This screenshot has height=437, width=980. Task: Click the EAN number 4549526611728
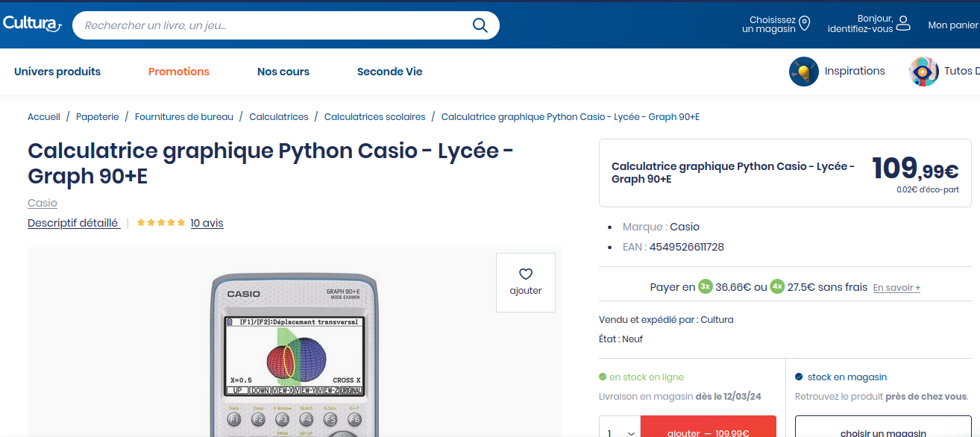(x=687, y=247)
